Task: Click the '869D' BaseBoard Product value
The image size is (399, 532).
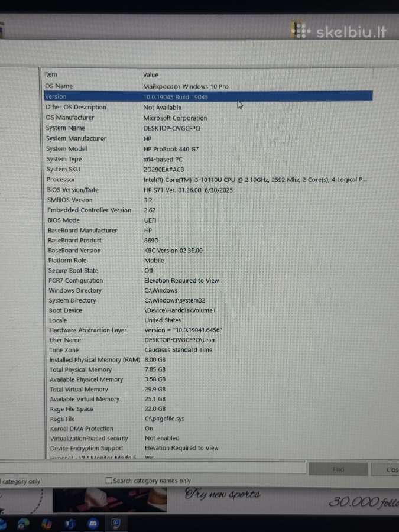Action: click(151, 240)
